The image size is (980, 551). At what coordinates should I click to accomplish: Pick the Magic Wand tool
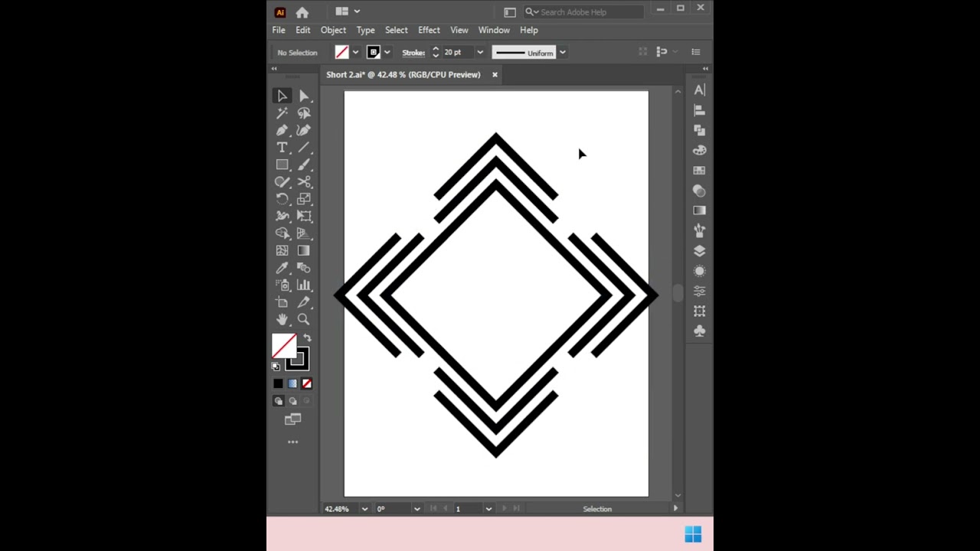[x=282, y=113]
